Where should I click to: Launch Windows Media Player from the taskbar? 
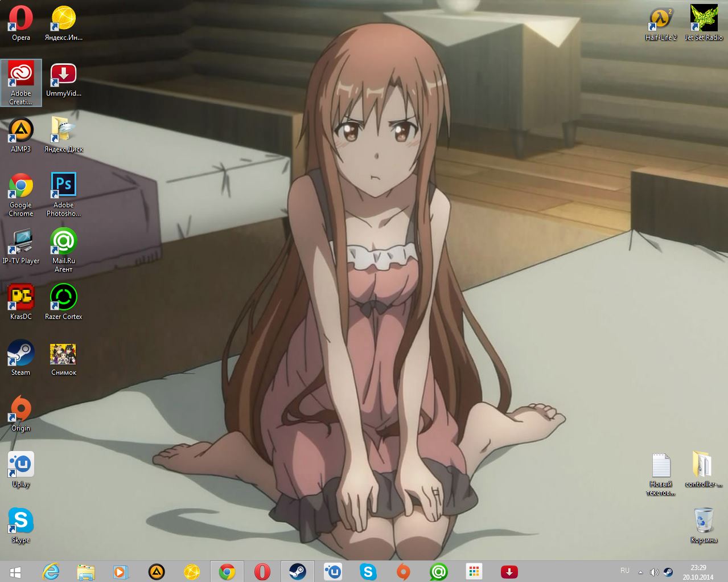click(x=121, y=571)
